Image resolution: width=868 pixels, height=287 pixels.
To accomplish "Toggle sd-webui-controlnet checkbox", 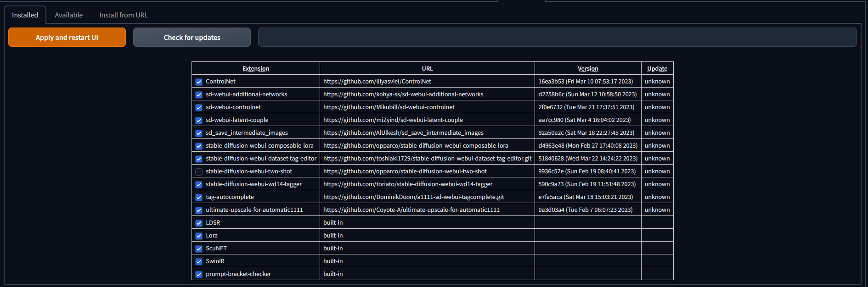I will point(199,107).
